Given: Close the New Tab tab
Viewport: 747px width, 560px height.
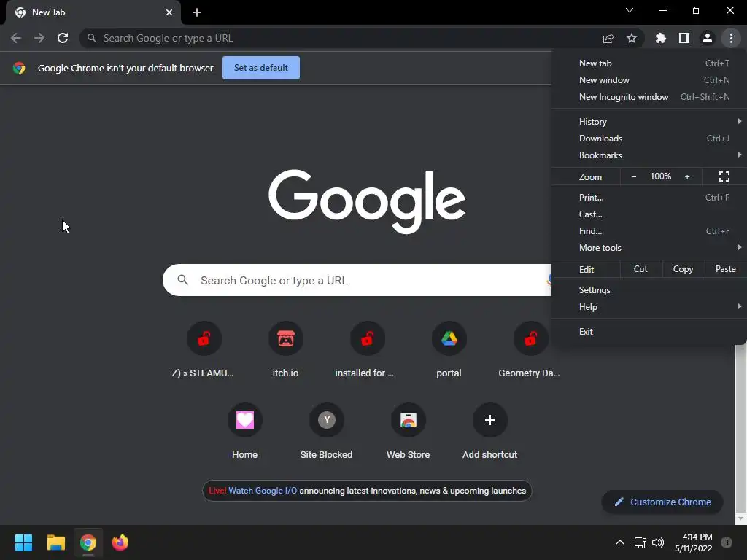Looking at the screenshot, I should click(x=169, y=12).
